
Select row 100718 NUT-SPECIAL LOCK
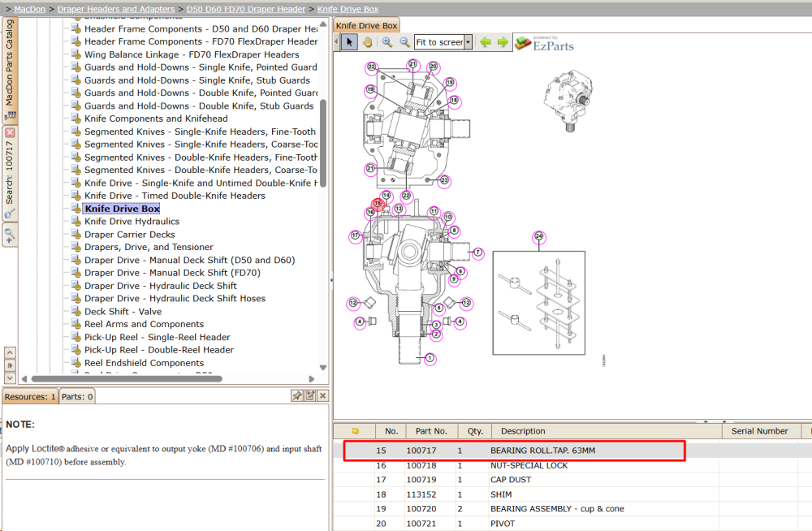coord(572,466)
